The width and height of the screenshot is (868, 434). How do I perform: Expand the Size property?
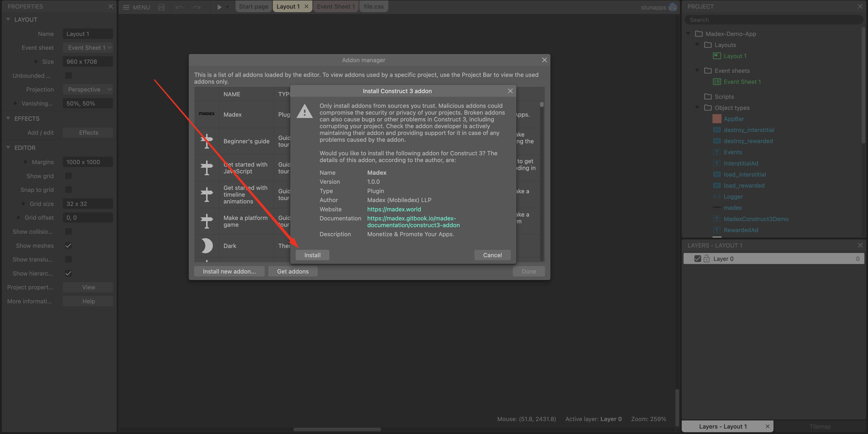click(36, 61)
